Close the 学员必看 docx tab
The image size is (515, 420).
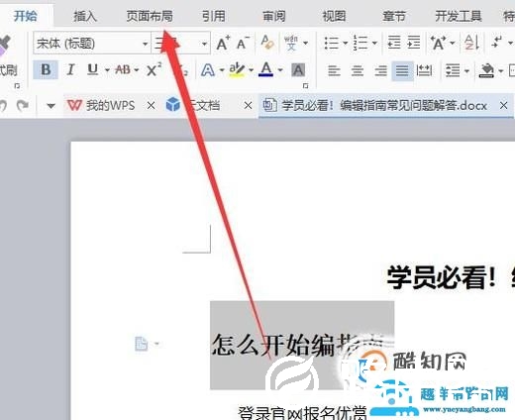[503, 106]
